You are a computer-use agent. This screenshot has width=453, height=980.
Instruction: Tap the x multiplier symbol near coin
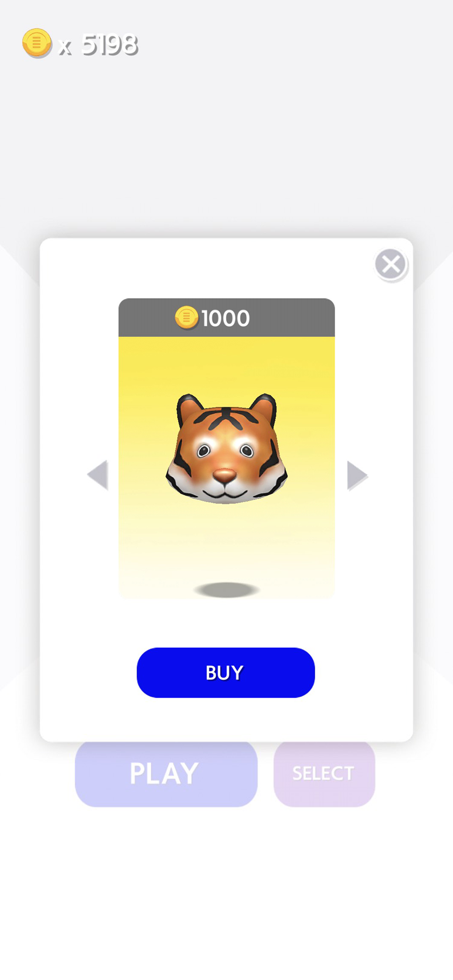65,47
